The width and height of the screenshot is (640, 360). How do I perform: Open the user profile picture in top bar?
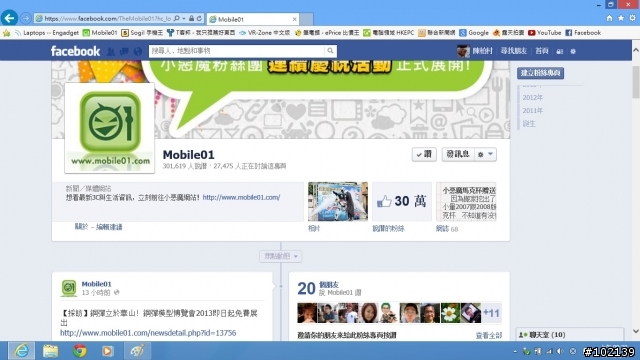tap(463, 51)
